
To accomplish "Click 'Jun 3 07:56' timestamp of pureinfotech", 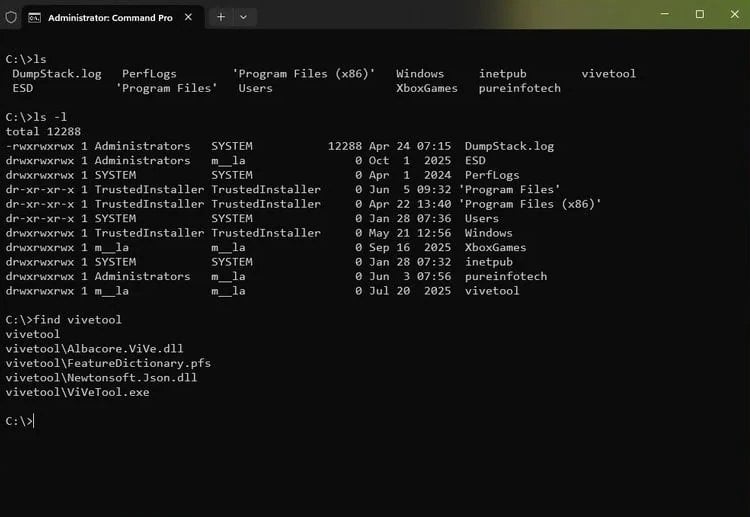I will [x=410, y=276].
